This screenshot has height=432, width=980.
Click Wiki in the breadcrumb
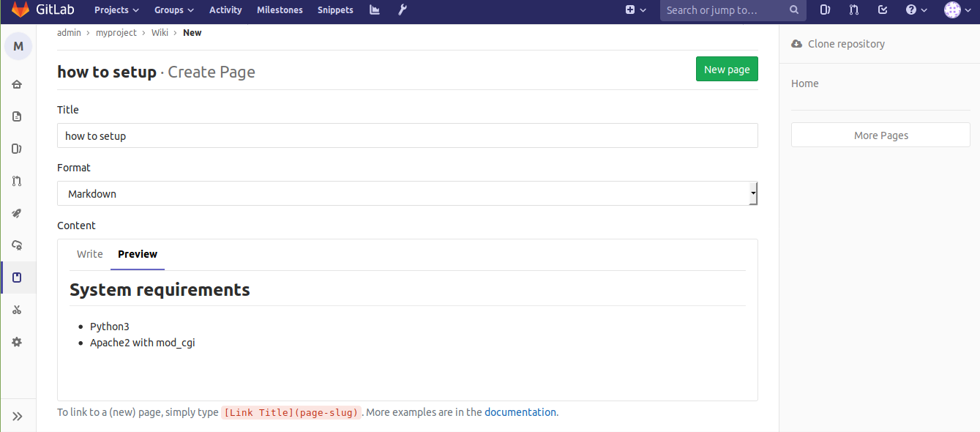click(160, 33)
